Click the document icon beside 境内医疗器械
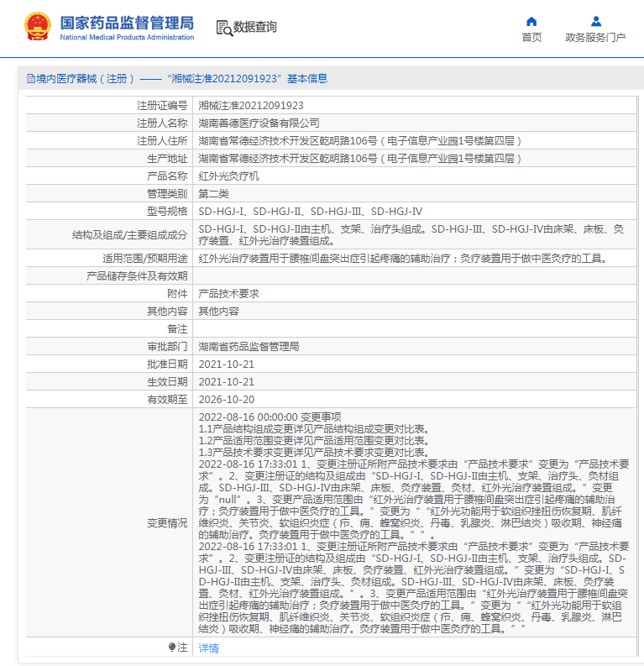Image resolution: width=644 pixels, height=666 pixels. [x=30, y=79]
